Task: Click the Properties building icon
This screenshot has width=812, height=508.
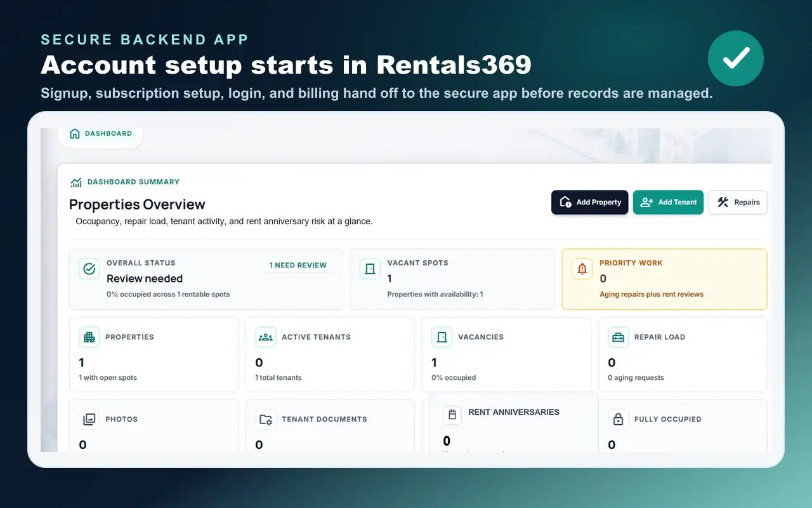Action: click(x=89, y=337)
